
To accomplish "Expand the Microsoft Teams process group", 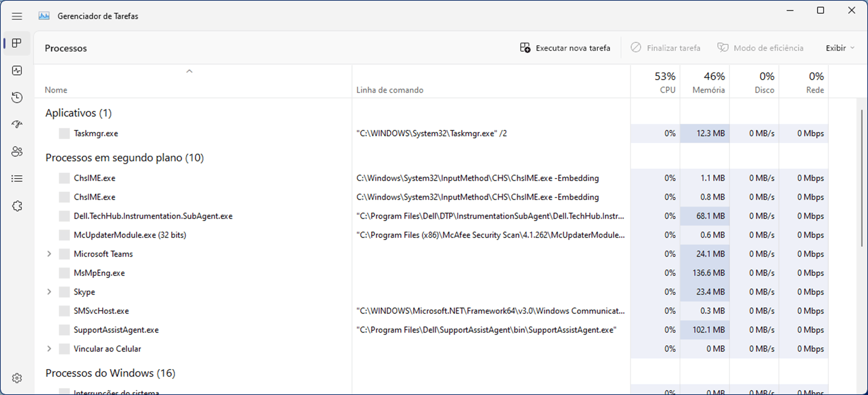I will coord(49,254).
